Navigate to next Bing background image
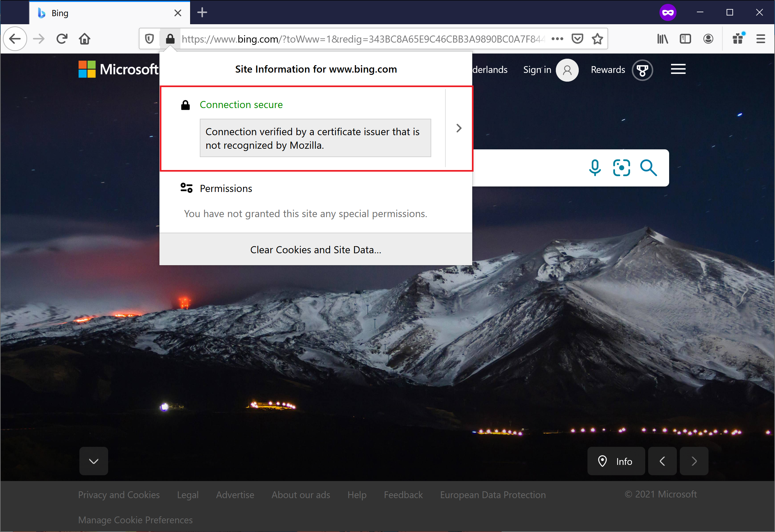Viewport: 775px width, 532px height. [x=694, y=461]
